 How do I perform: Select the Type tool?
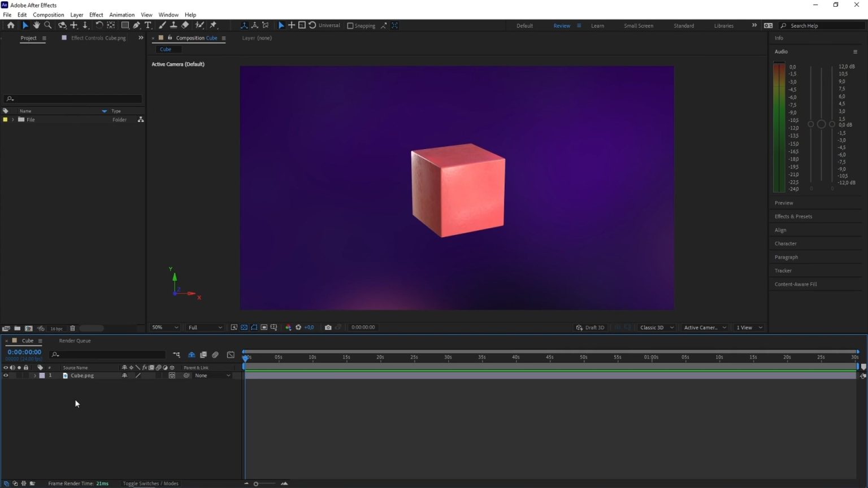click(148, 25)
